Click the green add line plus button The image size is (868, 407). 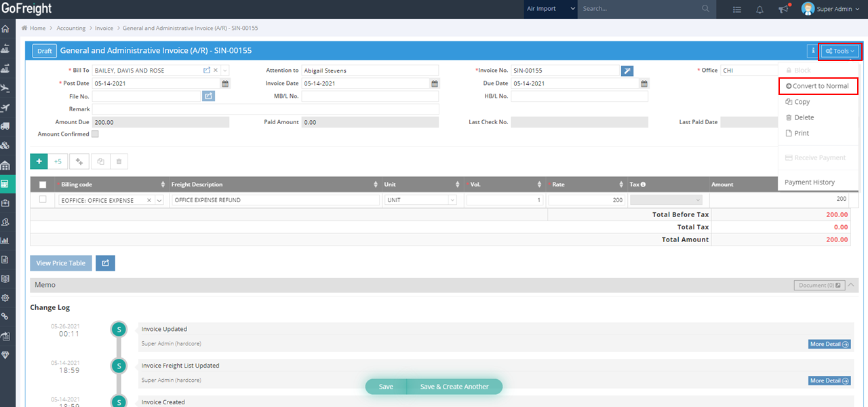coord(39,161)
